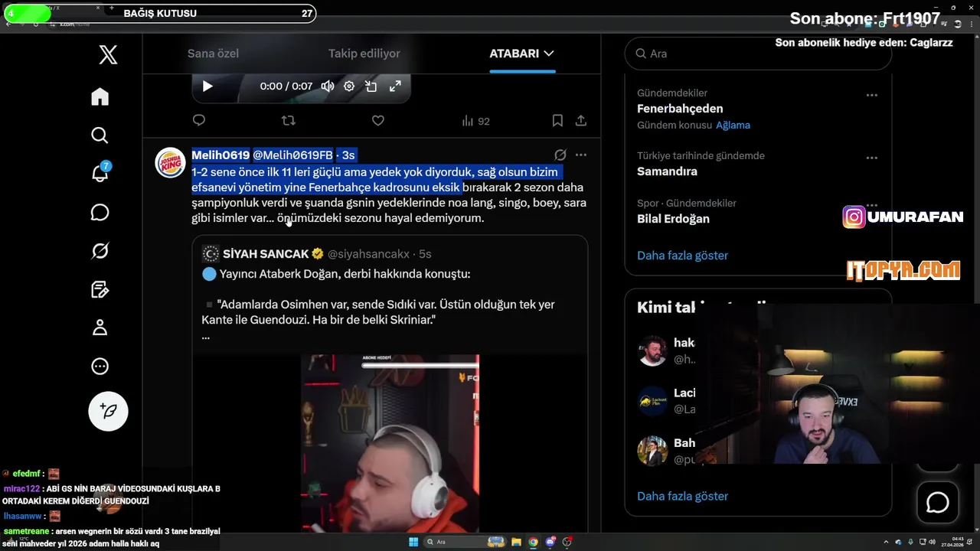Open the Laci suggested account avatar
The image size is (980, 551).
click(652, 401)
